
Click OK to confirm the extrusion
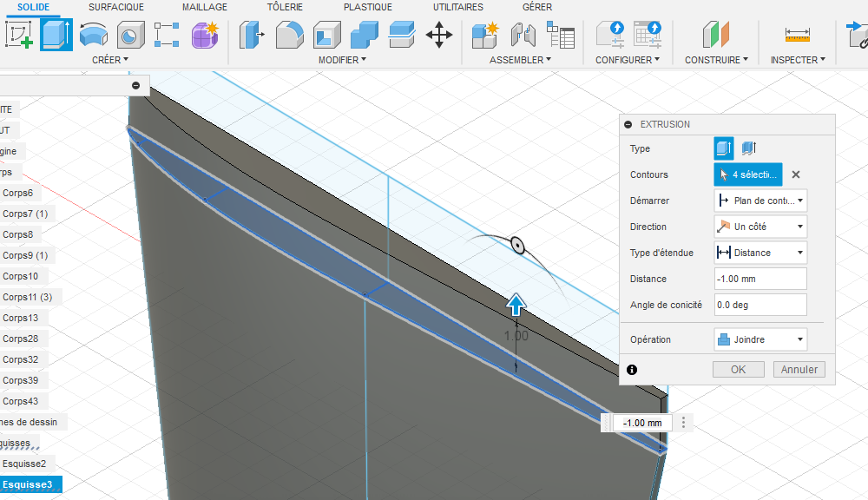pos(738,369)
